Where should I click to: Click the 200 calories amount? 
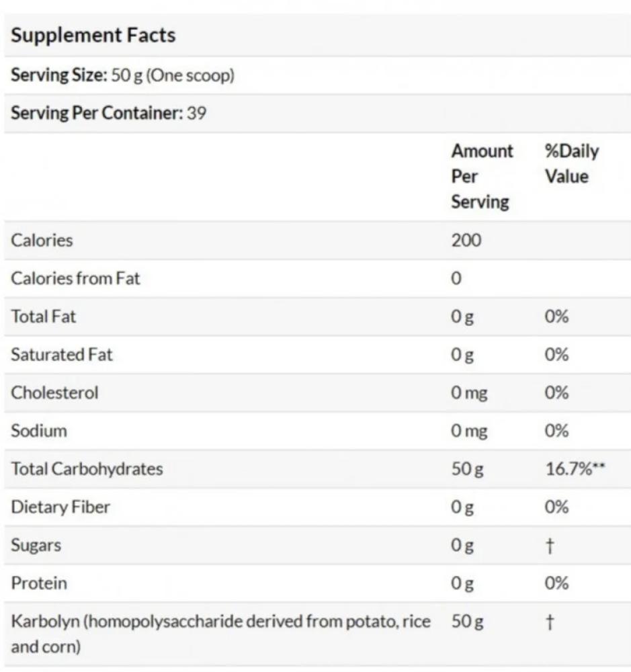click(466, 241)
